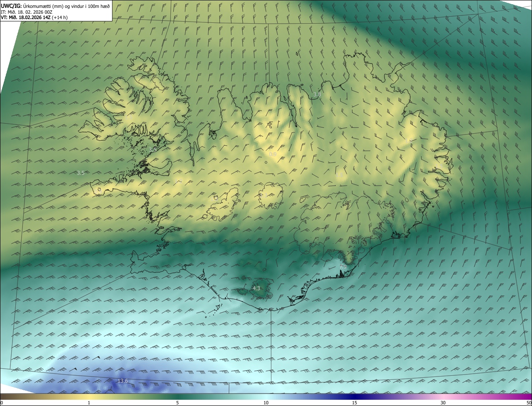532x406 pixels.
Task: Click the "5" tick label on the color scale
Action: tap(177, 403)
